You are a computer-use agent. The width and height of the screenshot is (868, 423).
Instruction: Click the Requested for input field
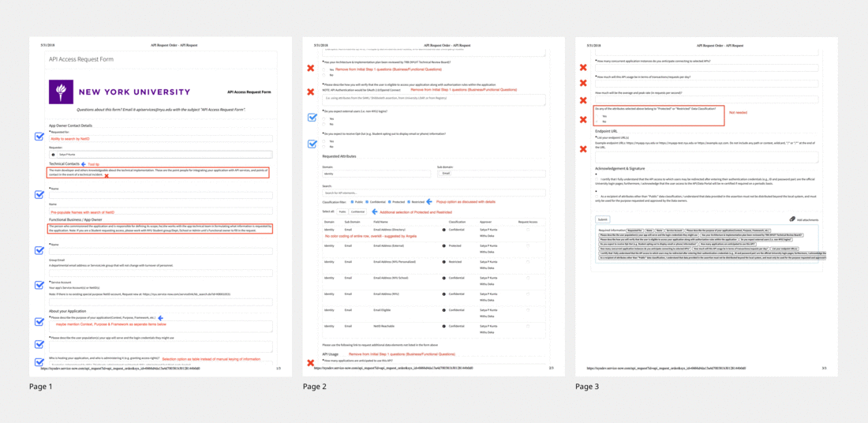pos(160,138)
